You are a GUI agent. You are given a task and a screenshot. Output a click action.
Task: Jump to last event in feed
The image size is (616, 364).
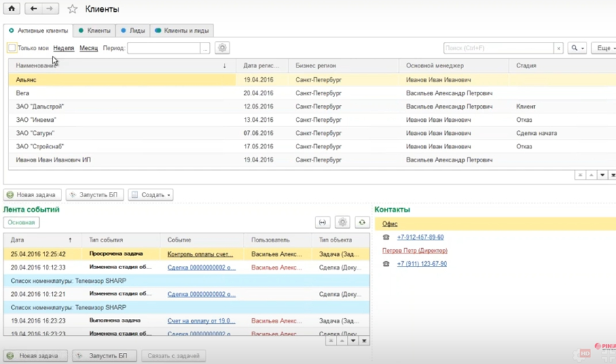tap(364, 341)
